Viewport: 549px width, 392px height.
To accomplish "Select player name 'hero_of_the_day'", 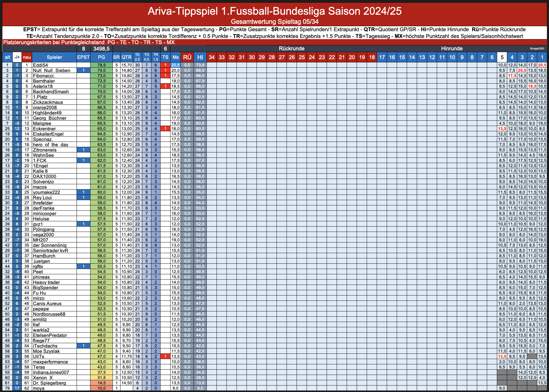I will 50,144.
